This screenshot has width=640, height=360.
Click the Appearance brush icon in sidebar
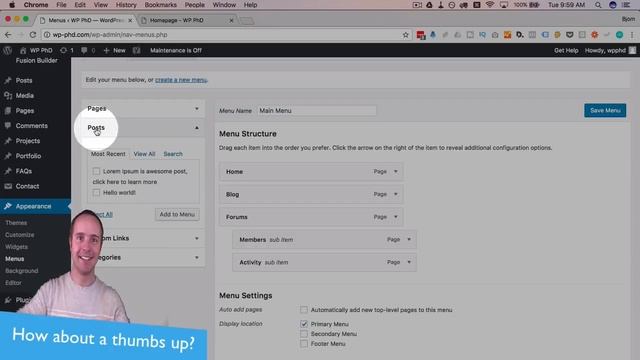pyautogui.click(x=8, y=206)
